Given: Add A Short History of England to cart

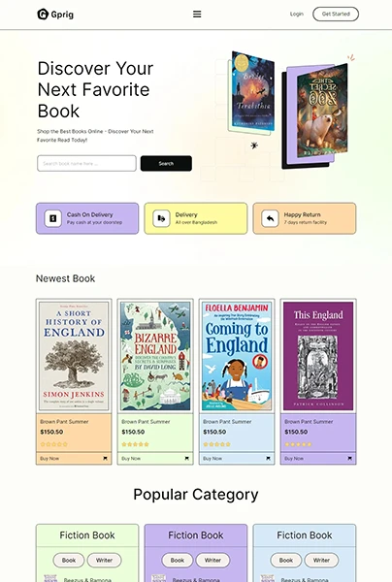Looking at the screenshot, I should 105,459.
